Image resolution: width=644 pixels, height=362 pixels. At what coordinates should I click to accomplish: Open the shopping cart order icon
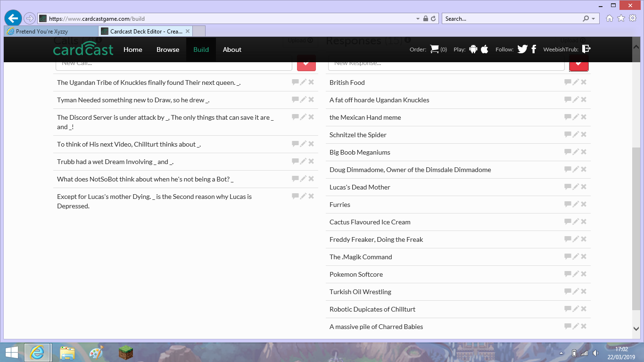434,49
